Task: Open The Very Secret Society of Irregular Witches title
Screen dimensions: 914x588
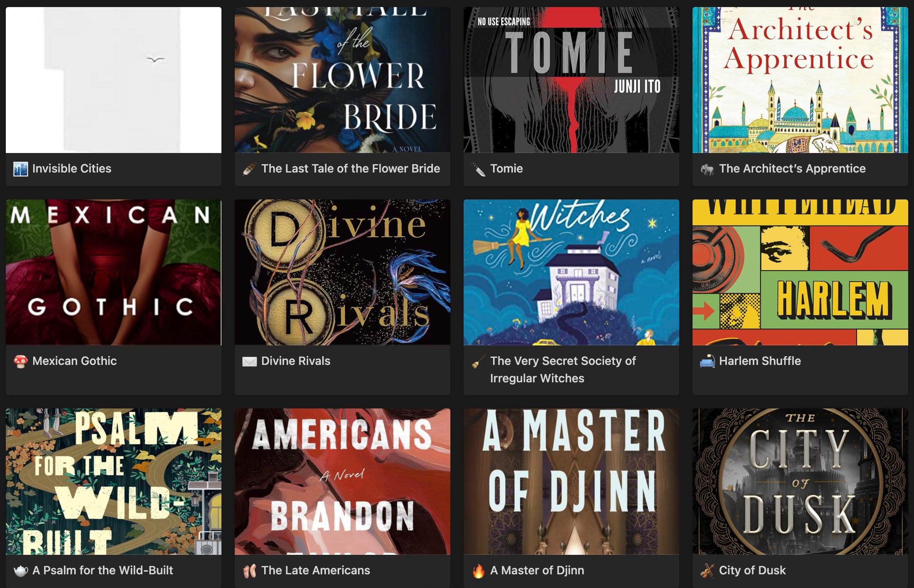Action: pos(563,369)
